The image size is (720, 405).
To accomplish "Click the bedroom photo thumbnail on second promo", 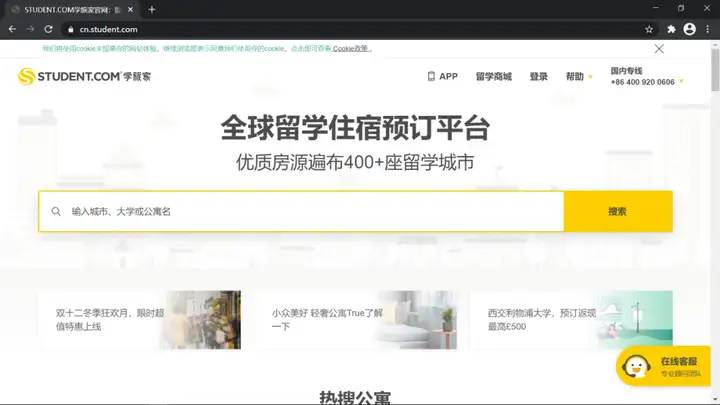I will tap(418, 320).
